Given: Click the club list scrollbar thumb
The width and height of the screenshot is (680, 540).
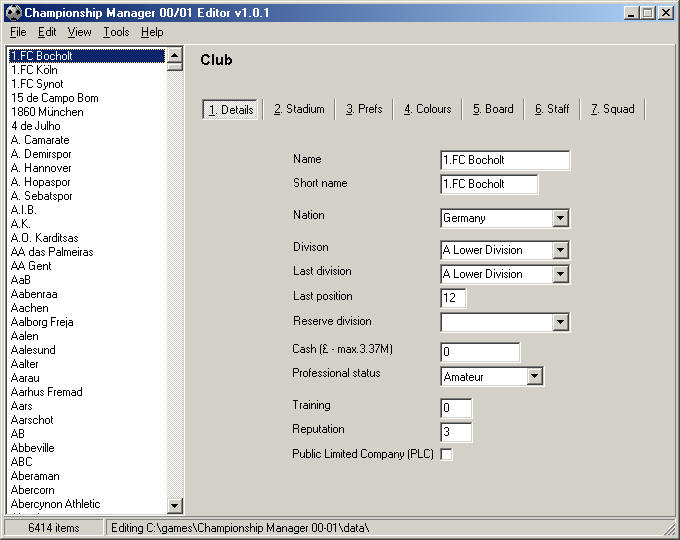Looking at the screenshot, I should [174, 67].
